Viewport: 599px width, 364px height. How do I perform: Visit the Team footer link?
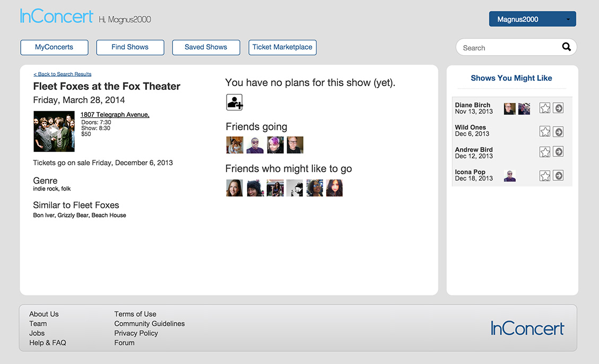tap(38, 324)
